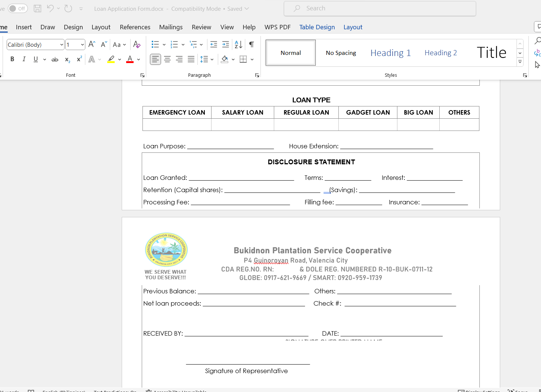Viewport: 541px width, 392px height.
Task: Toggle Italic formatting
Action: point(24,59)
